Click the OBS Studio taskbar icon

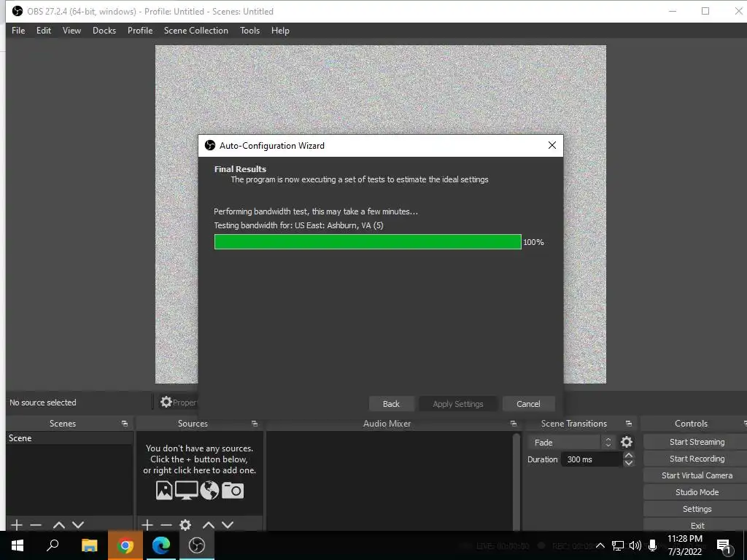point(197,545)
